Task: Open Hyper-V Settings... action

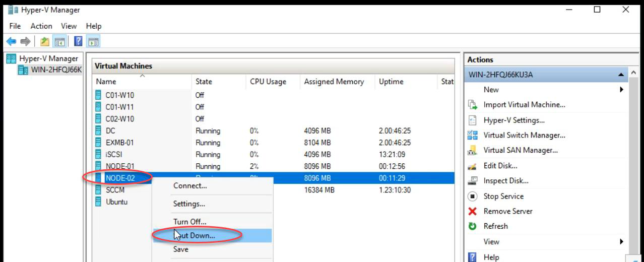Action: [514, 120]
